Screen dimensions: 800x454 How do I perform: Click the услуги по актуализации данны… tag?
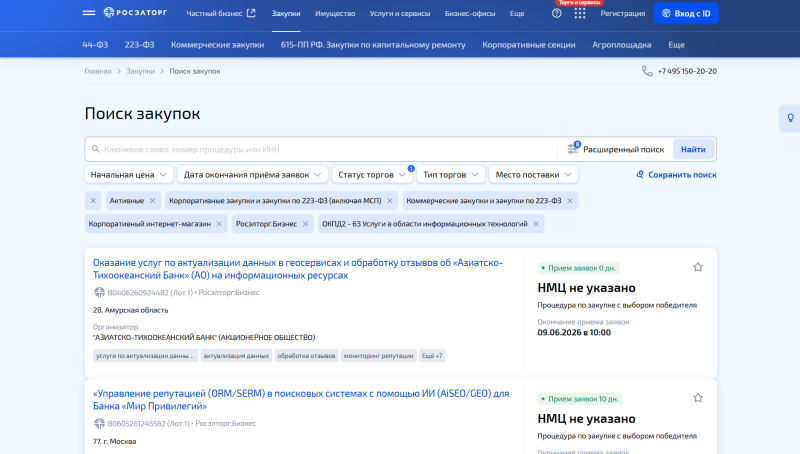145,356
